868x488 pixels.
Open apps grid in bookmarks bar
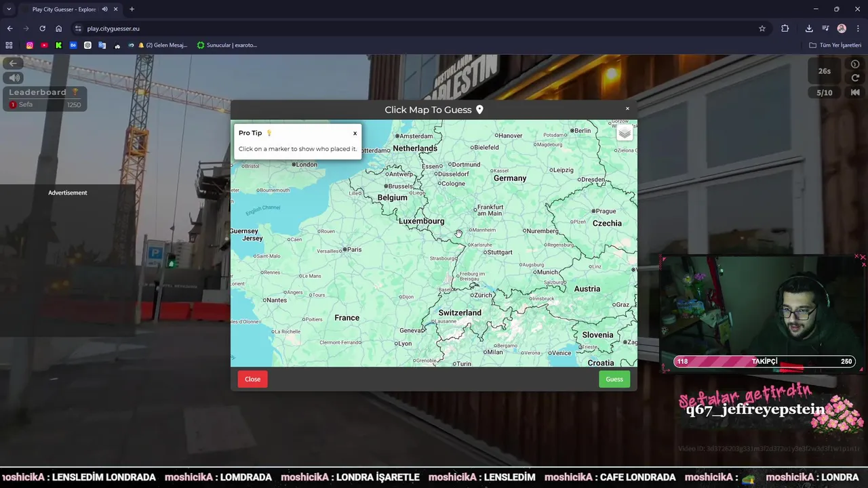click(9, 45)
